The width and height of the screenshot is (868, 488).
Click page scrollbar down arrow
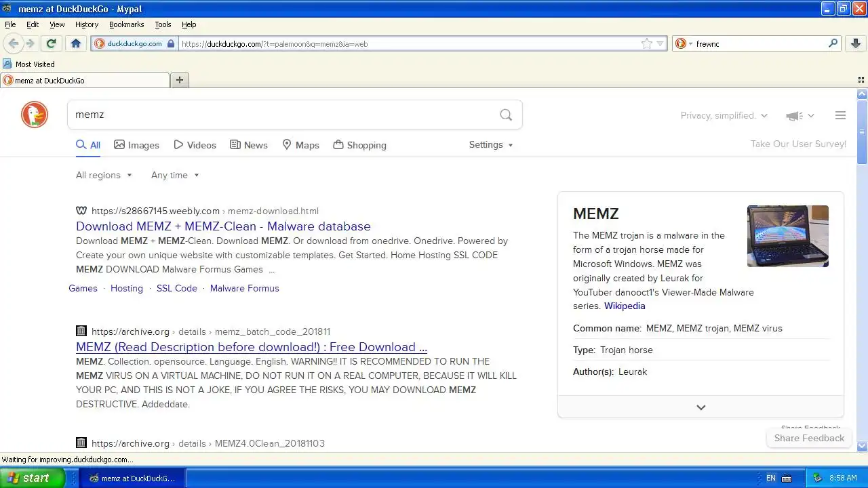[x=862, y=447]
